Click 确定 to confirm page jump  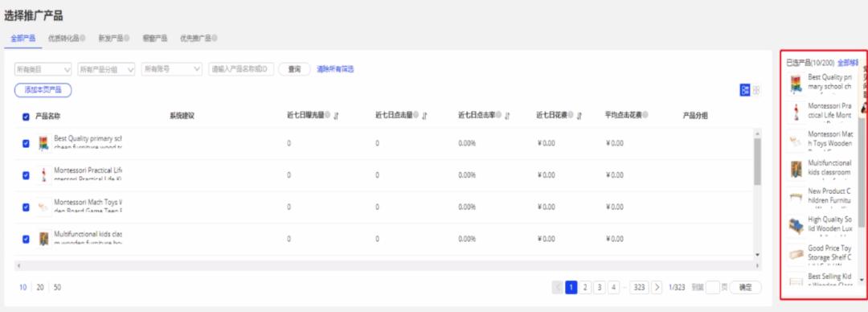click(x=745, y=287)
